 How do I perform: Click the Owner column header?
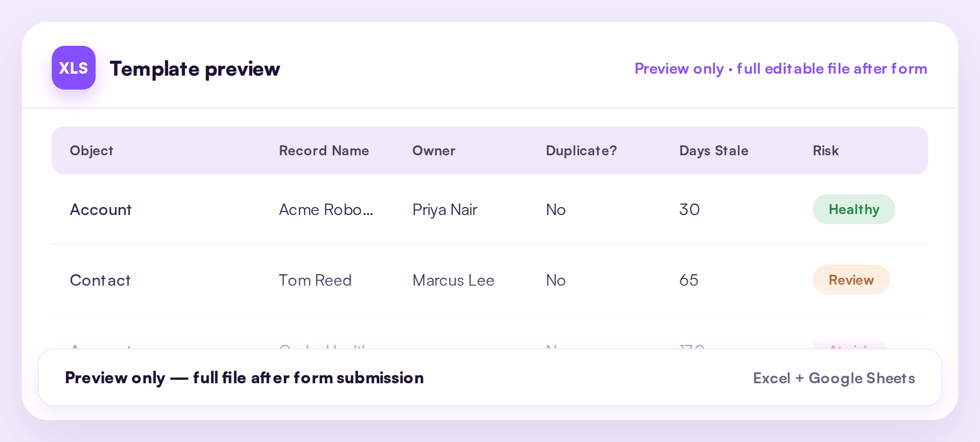434,150
